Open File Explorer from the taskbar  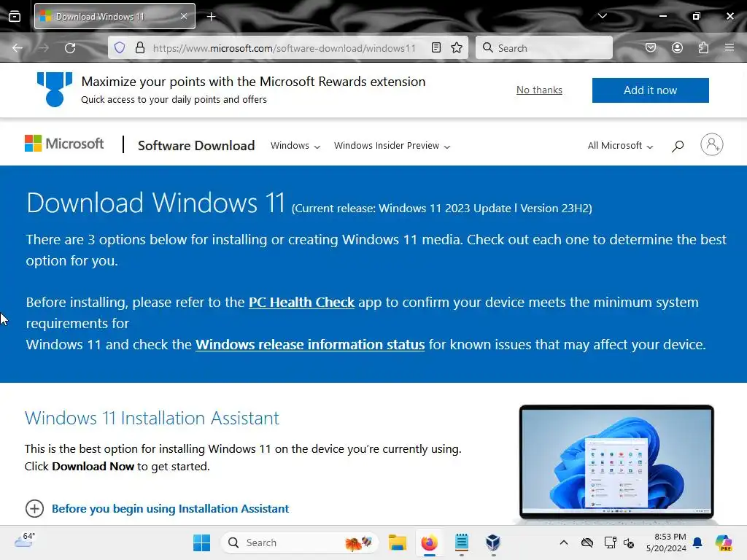coord(398,542)
